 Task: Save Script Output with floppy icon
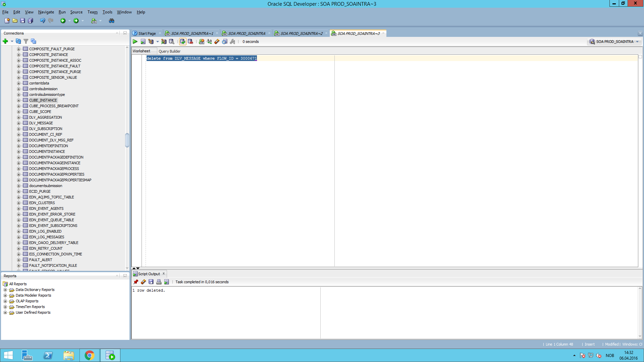pos(151,282)
